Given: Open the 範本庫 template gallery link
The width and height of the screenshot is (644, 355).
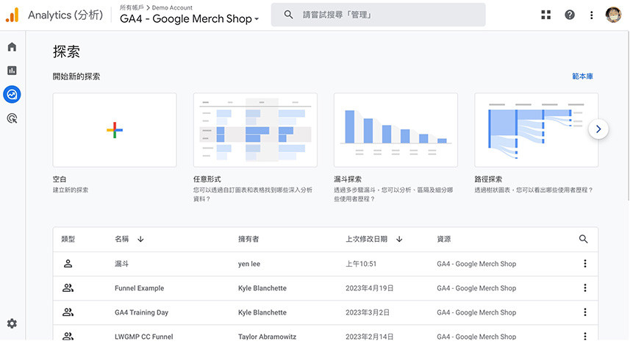Looking at the screenshot, I should pos(582,76).
